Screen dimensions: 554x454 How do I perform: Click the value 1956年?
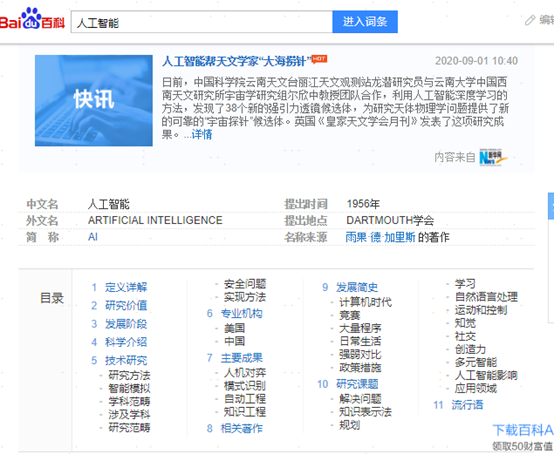(x=364, y=204)
